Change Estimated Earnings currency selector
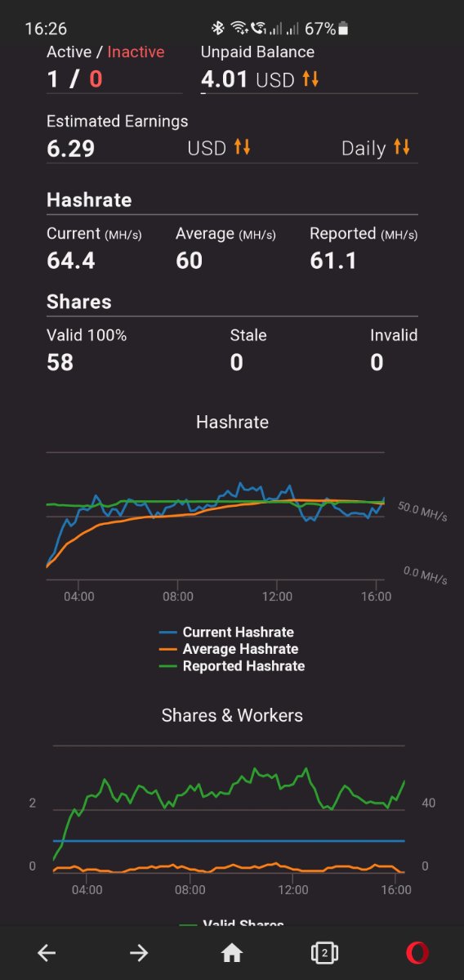Screen dimensions: 464x980 click(x=219, y=148)
